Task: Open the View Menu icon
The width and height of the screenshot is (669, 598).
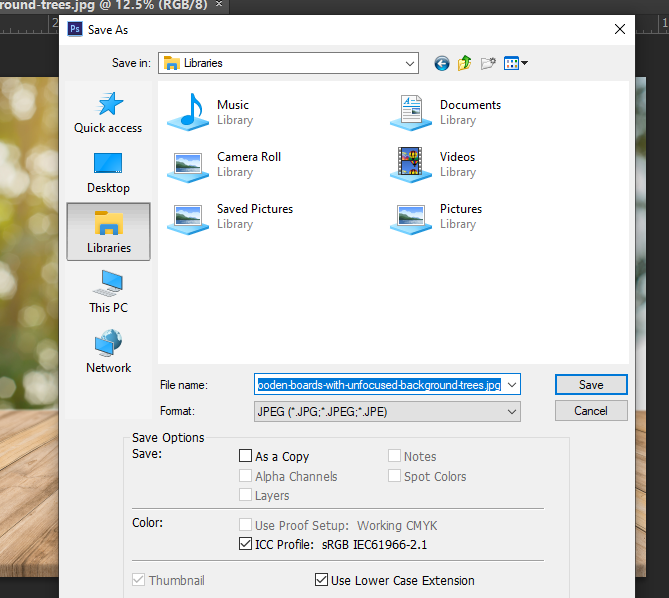Action: [515, 64]
